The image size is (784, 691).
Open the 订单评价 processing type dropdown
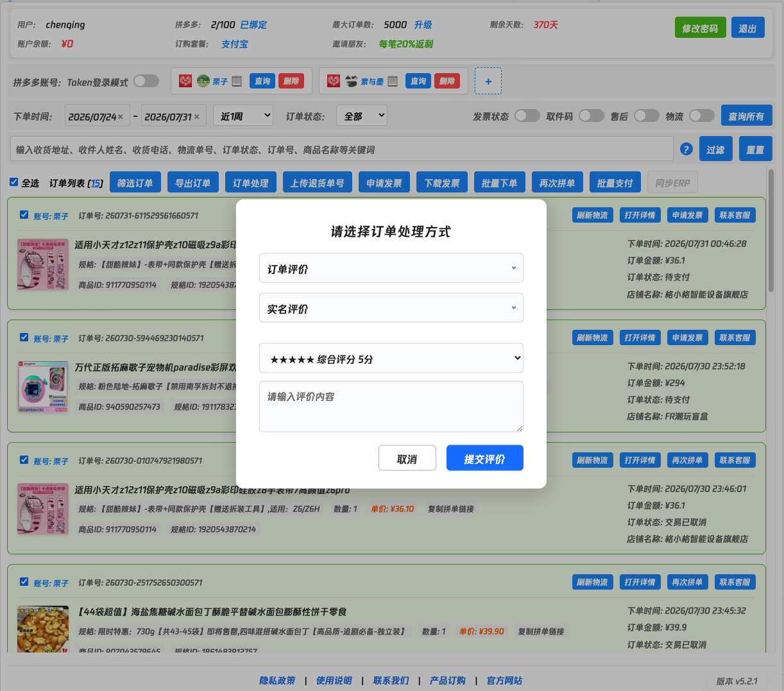point(391,268)
